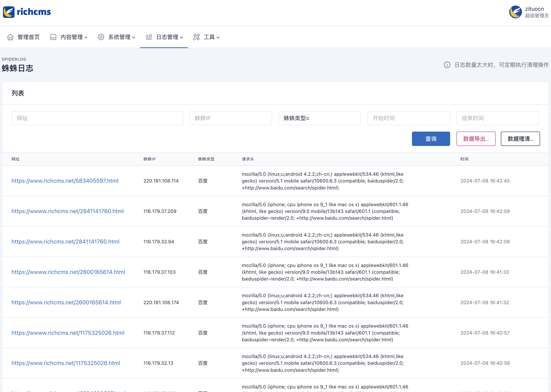Click the tools wrench icon
This screenshot has width=551, height=392.
click(x=196, y=37)
